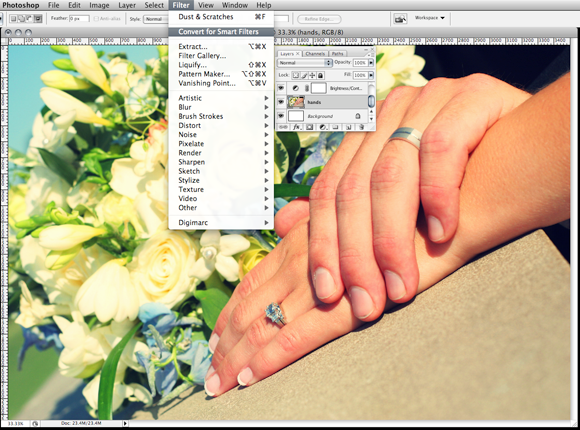Switch to the Channels tab

click(315, 54)
